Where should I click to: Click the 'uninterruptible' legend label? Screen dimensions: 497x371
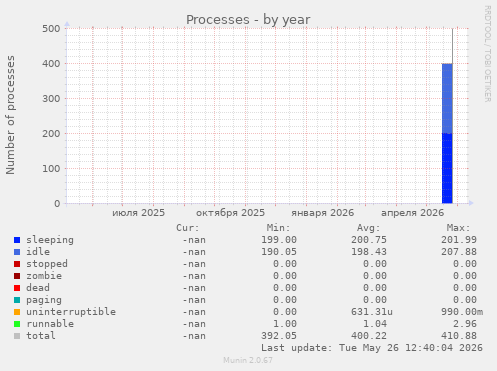71,312
